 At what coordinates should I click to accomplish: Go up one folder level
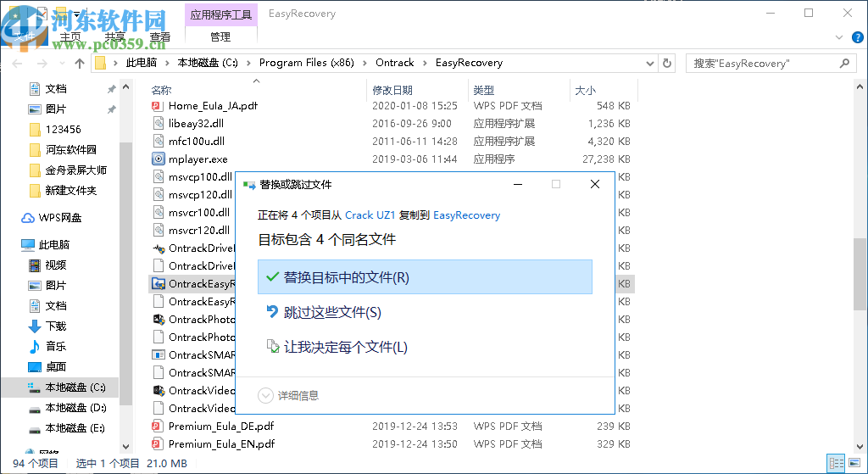pos(80,63)
